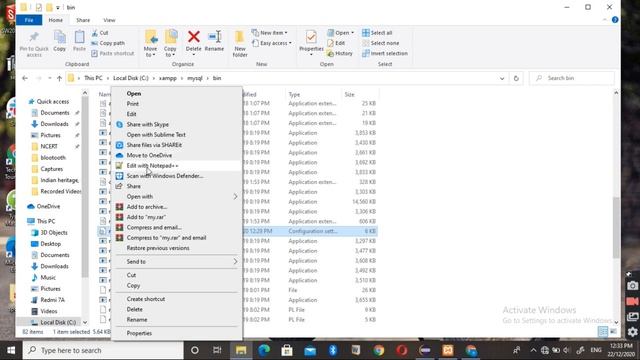Click Select all in ribbon
This screenshot has height=360, width=640.
378,33
